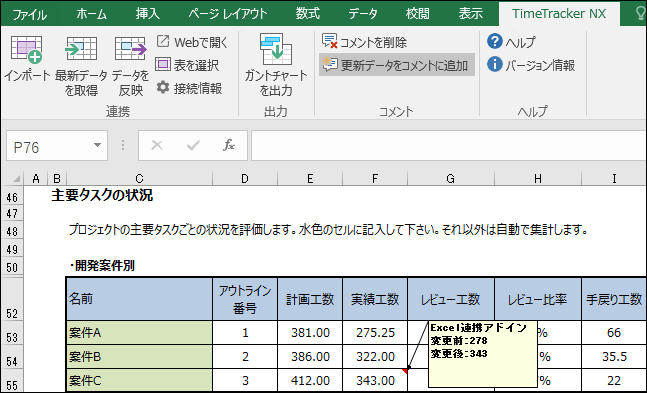Screen dimensions: 647x393
Task: Select column D header
Action: coord(245,178)
